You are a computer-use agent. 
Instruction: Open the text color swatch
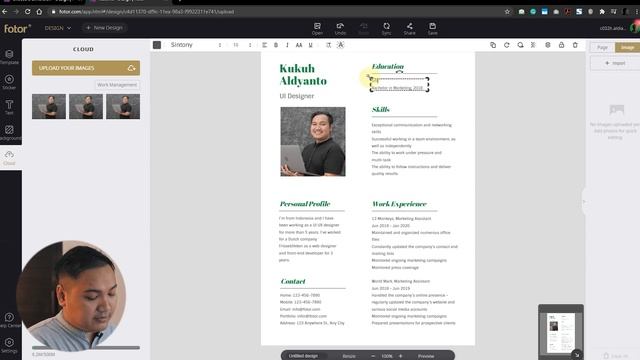pyautogui.click(x=157, y=45)
